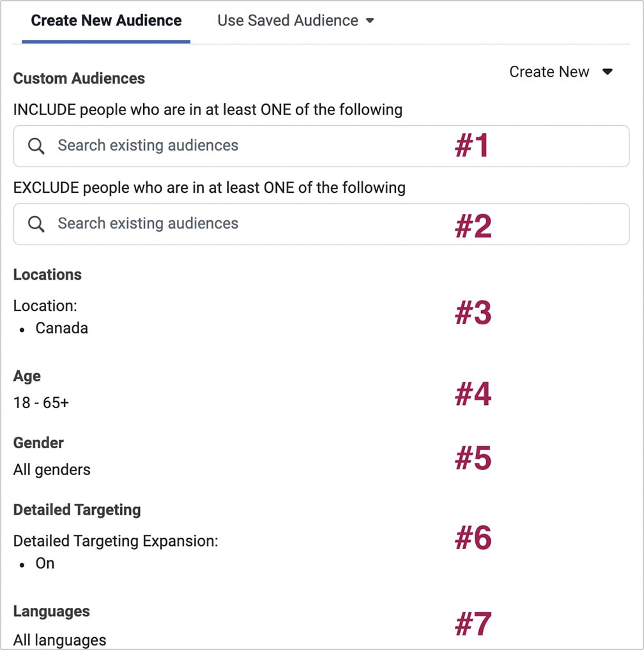Open the Create New dropdown
Image resolution: width=644 pixels, height=650 pixels.
click(x=560, y=72)
